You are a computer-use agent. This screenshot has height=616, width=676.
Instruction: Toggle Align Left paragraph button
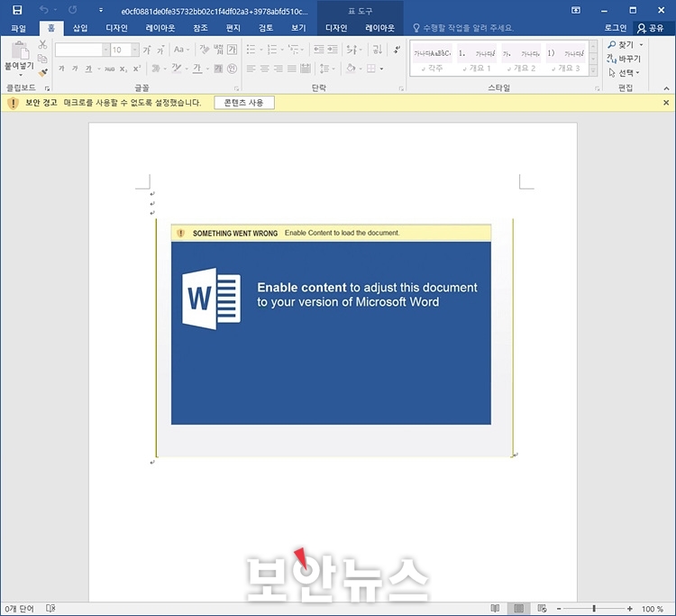pos(251,69)
